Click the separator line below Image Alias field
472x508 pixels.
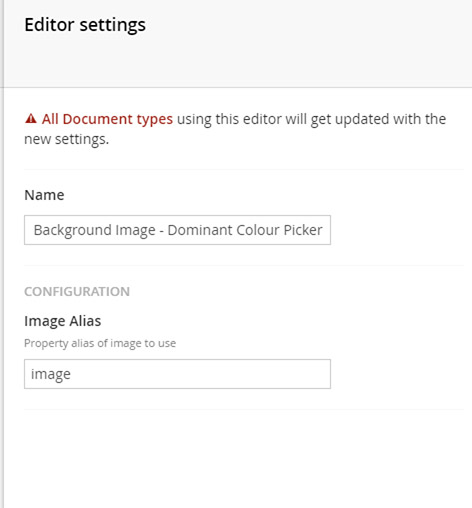point(244,409)
